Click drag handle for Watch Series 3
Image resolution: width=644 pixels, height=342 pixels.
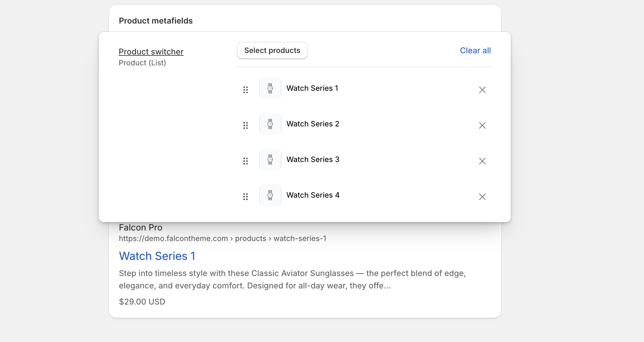pyautogui.click(x=246, y=161)
